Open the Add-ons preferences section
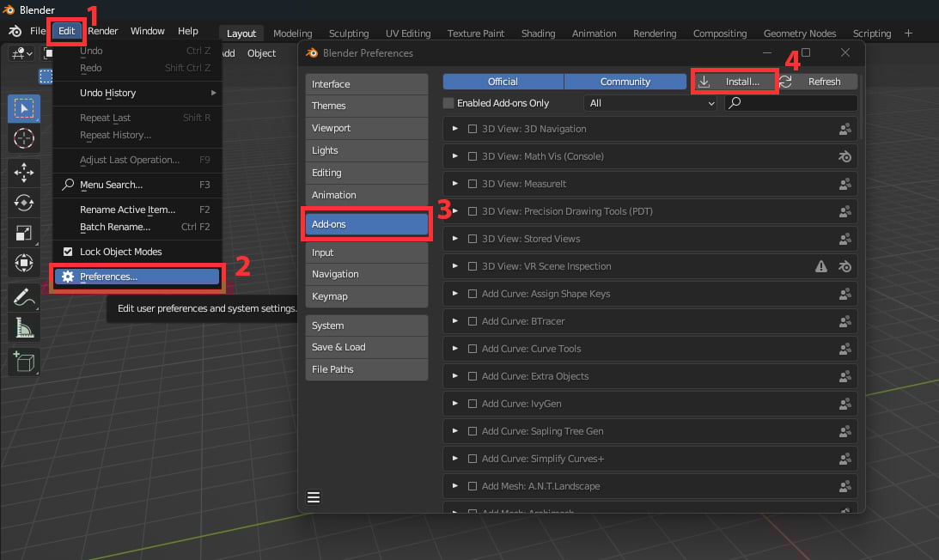939x560 pixels. pyautogui.click(x=367, y=224)
